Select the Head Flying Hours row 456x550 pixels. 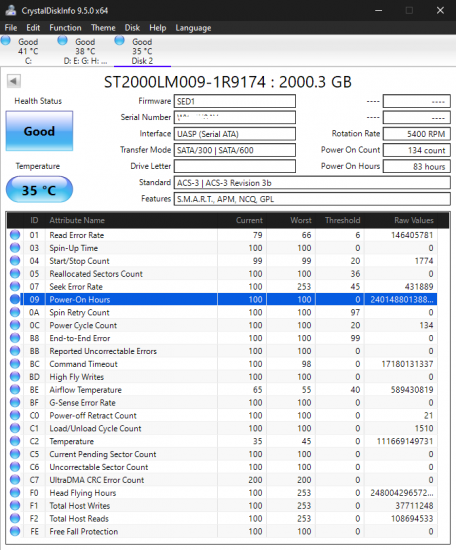pos(222,492)
